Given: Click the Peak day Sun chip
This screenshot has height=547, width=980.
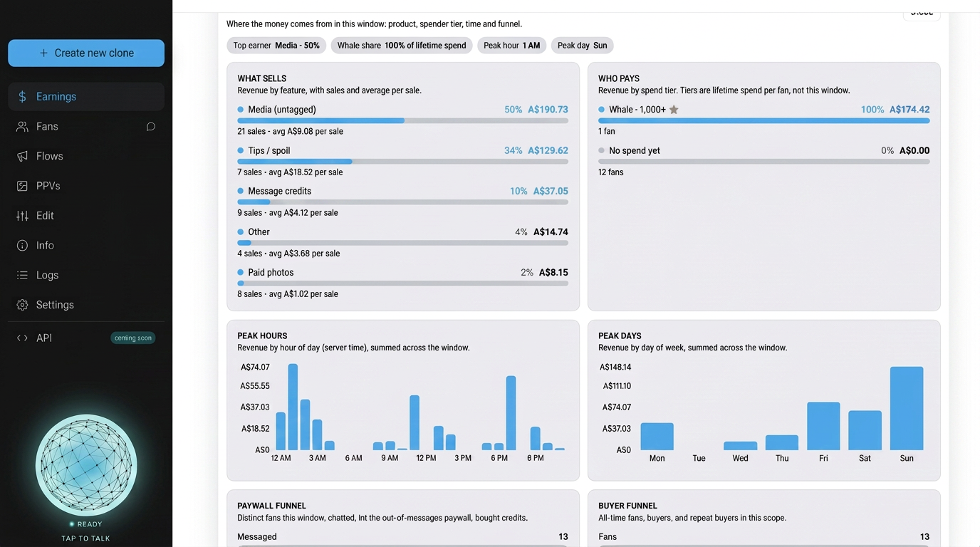Looking at the screenshot, I should [583, 46].
